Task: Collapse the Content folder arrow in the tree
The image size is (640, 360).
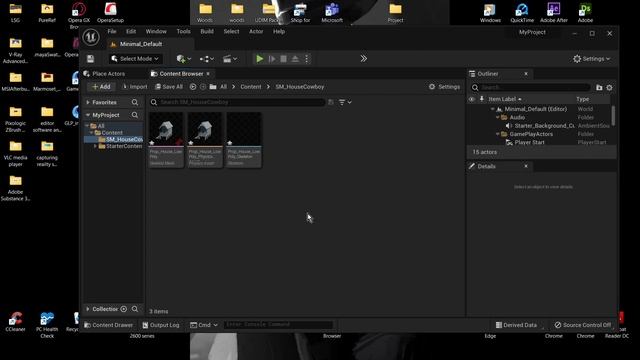Action: [91, 133]
